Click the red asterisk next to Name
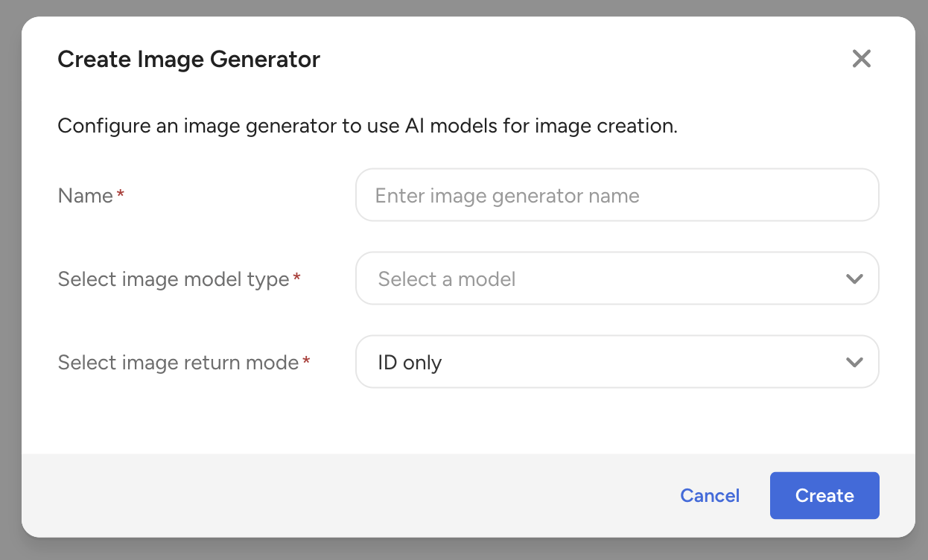This screenshot has height=560, width=928. tap(121, 194)
